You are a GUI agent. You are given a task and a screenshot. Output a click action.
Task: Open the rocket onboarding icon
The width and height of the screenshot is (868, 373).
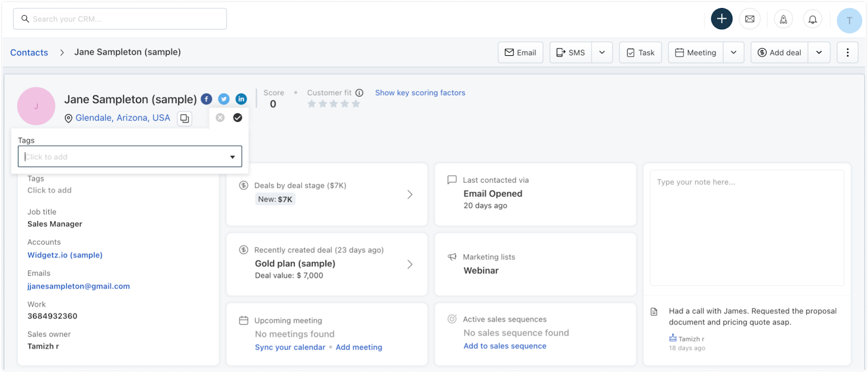coord(783,20)
